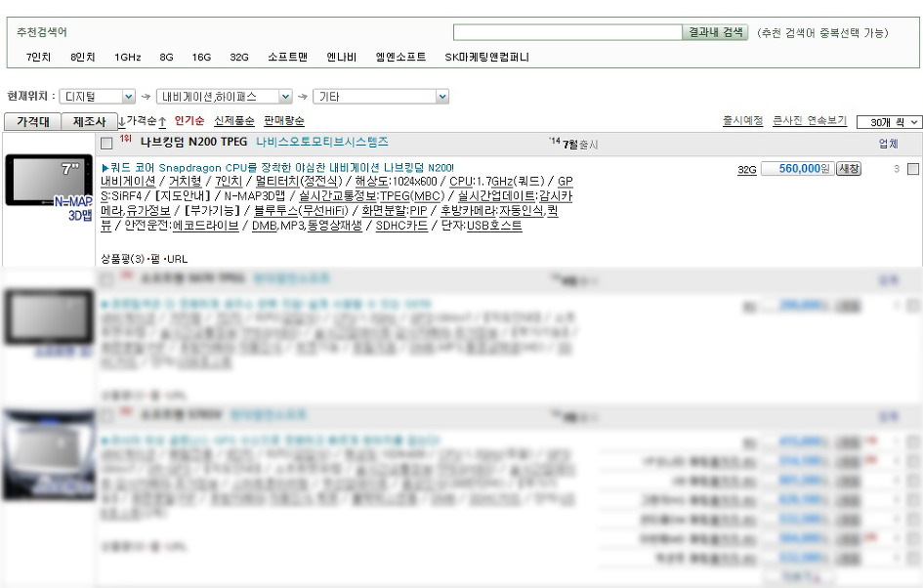Screen dimensions: 923x588
Task: Open 560,000원 listing with 새창 button
Action: 849,169
